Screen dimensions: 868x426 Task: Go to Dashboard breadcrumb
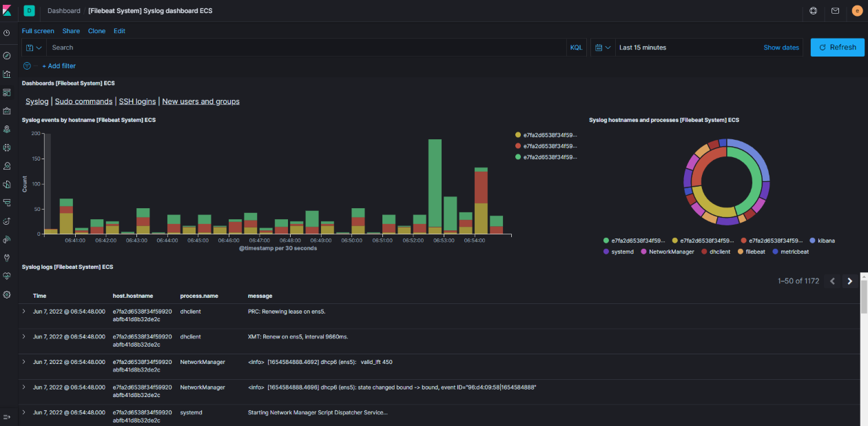point(64,11)
